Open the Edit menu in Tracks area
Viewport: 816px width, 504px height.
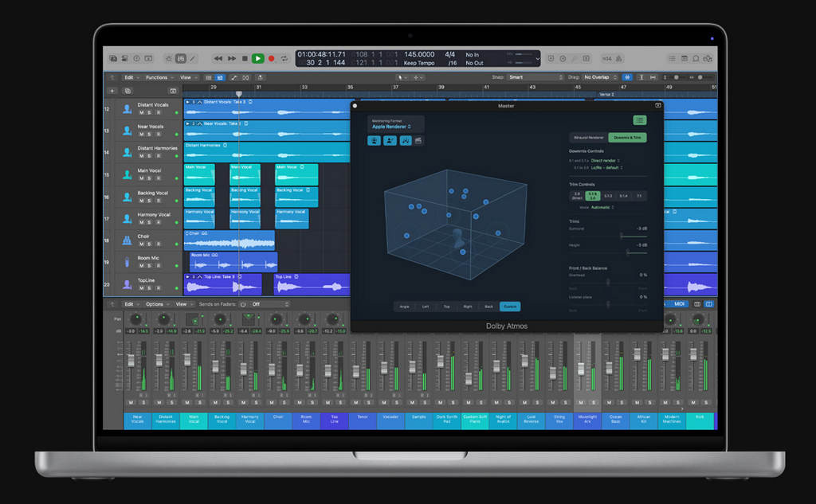[131, 77]
